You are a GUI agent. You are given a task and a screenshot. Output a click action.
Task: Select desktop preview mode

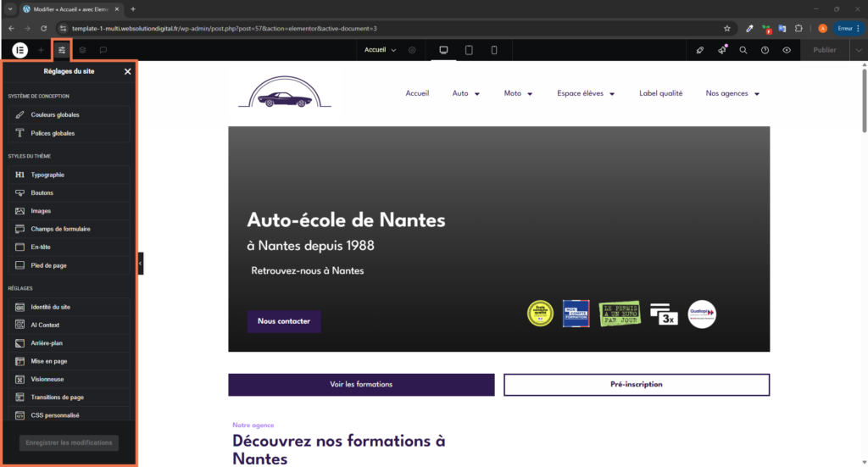click(x=442, y=50)
